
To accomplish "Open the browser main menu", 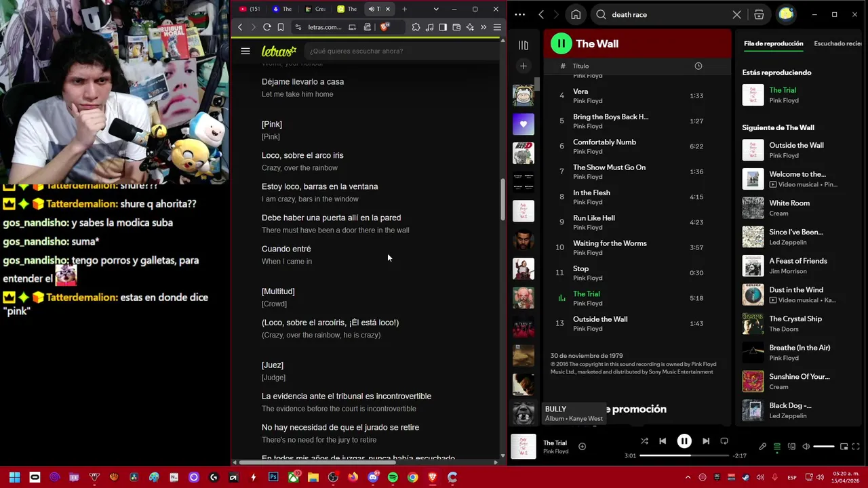I will click(497, 27).
